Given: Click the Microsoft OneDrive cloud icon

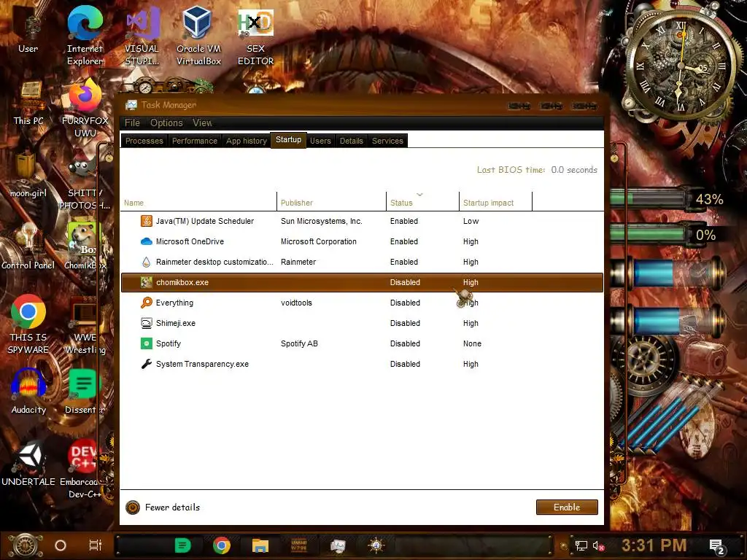Looking at the screenshot, I should pyautogui.click(x=146, y=241).
